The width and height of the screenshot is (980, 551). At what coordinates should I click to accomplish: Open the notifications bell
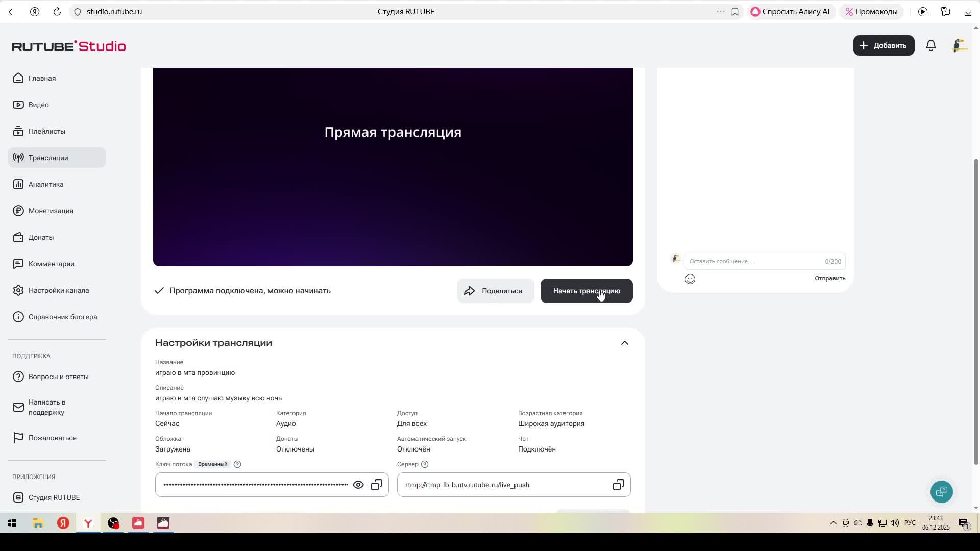pos(930,45)
